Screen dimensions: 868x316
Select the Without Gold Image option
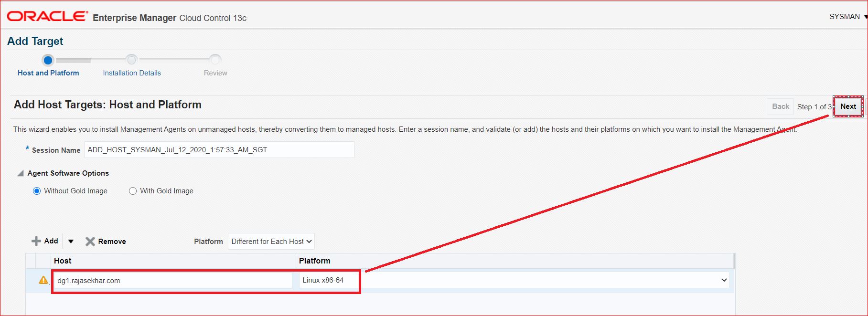click(x=37, y=191)
